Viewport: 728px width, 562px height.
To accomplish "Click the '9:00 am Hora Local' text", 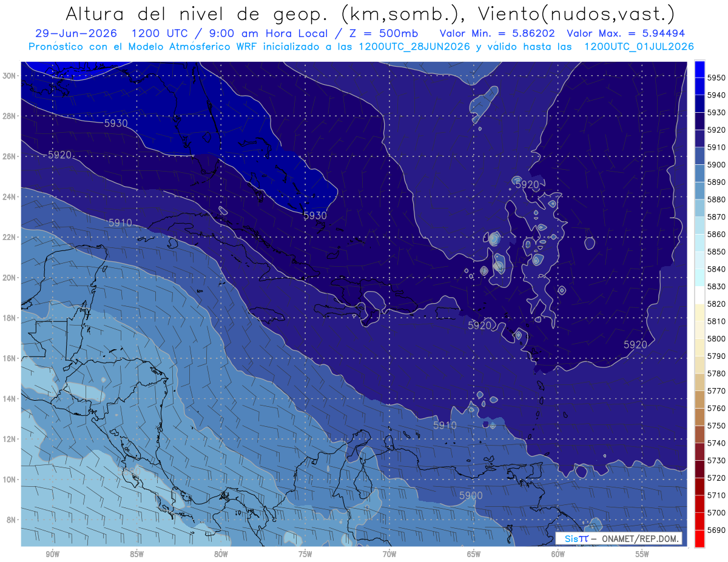I will click(x=268, y=33).
